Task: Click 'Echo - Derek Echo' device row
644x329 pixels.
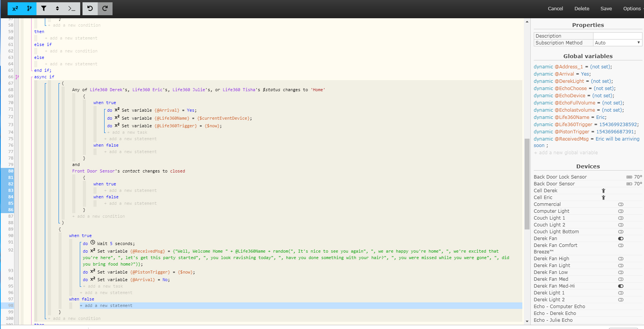Action: pos(555,313)
